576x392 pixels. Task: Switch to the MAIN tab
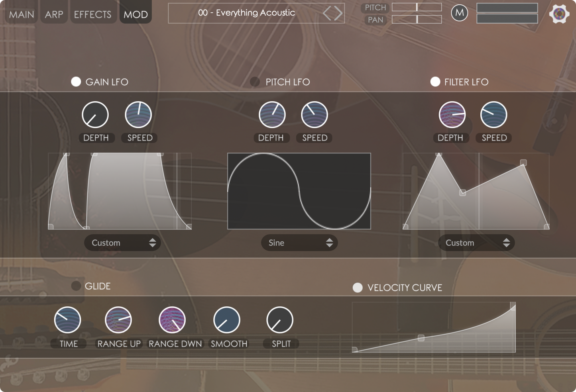coord(22,14)
